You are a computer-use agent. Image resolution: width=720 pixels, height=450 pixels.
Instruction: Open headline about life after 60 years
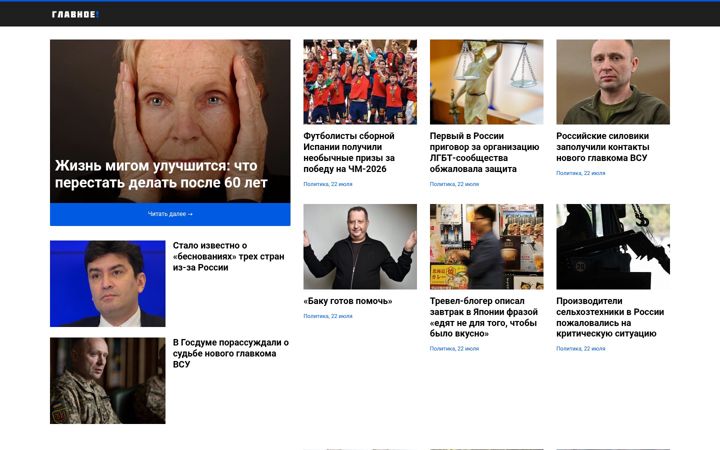click(x=161, y=174)
